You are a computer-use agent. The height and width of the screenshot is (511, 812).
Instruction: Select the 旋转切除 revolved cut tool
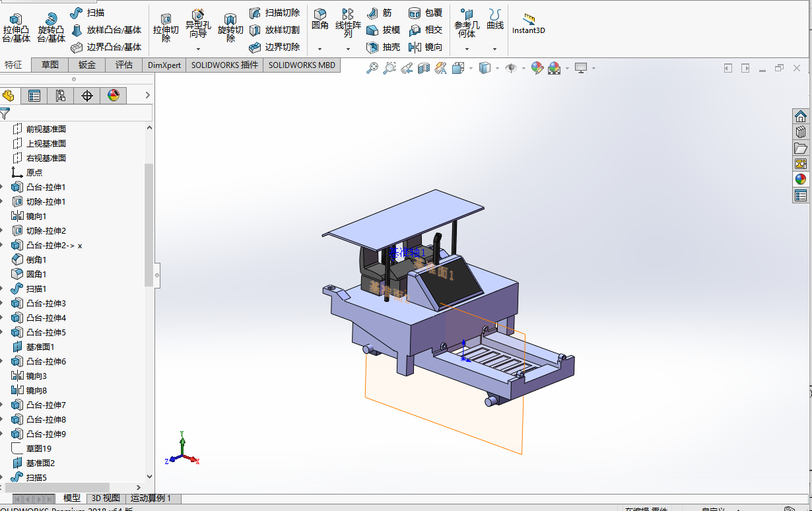tap(230, 28)
